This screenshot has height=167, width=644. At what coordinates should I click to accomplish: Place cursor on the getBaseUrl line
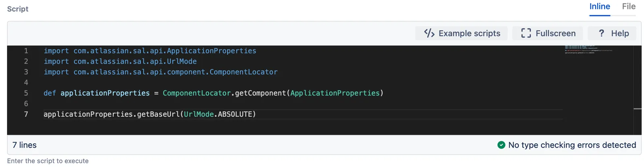point(150,114)
